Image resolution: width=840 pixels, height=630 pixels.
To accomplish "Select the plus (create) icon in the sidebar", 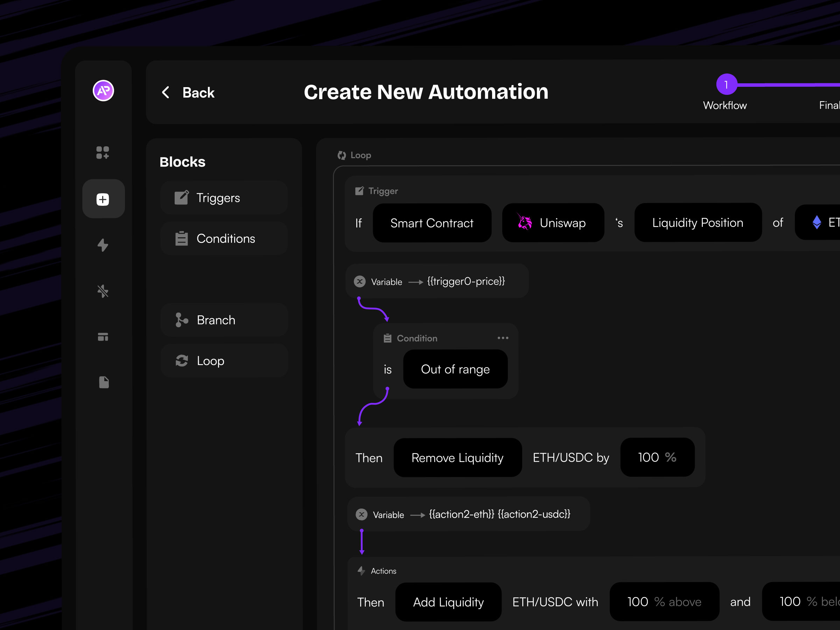I will pyautogui.click(x=103, y=198).
